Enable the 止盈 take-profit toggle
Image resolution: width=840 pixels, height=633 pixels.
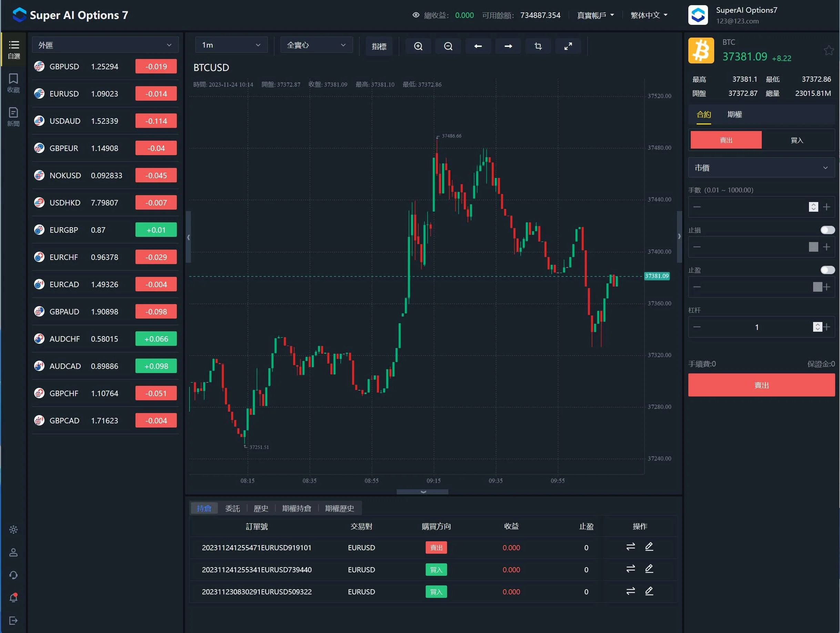pyautogui.click(x=827, y=270)
